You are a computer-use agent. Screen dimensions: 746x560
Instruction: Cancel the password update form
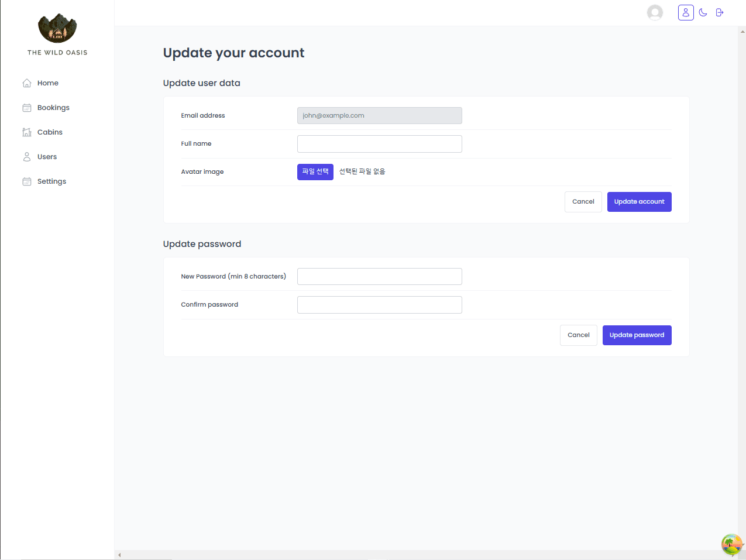point(578,335)
